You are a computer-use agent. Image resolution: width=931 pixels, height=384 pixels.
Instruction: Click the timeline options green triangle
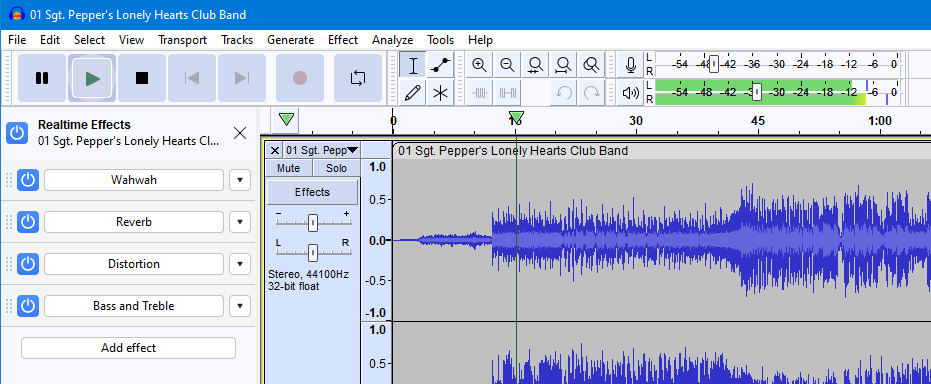point(286,120)
